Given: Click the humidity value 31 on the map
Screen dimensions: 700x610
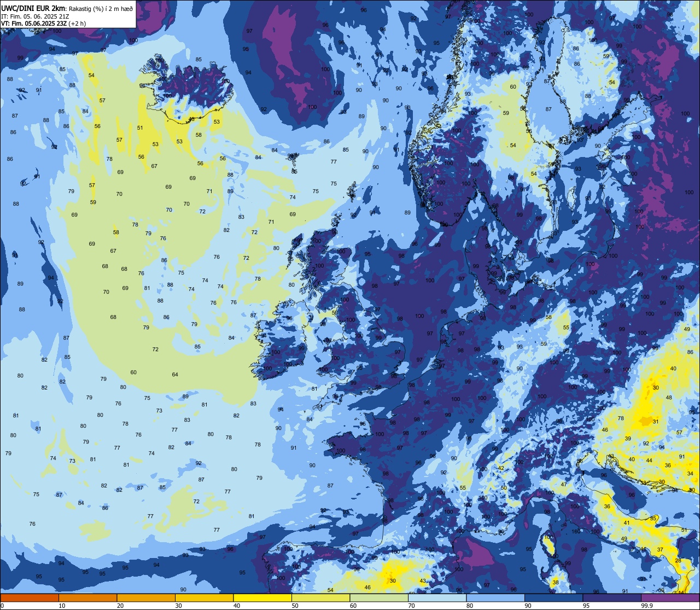Looking at the screenshot, I should (x=656, y=422).
